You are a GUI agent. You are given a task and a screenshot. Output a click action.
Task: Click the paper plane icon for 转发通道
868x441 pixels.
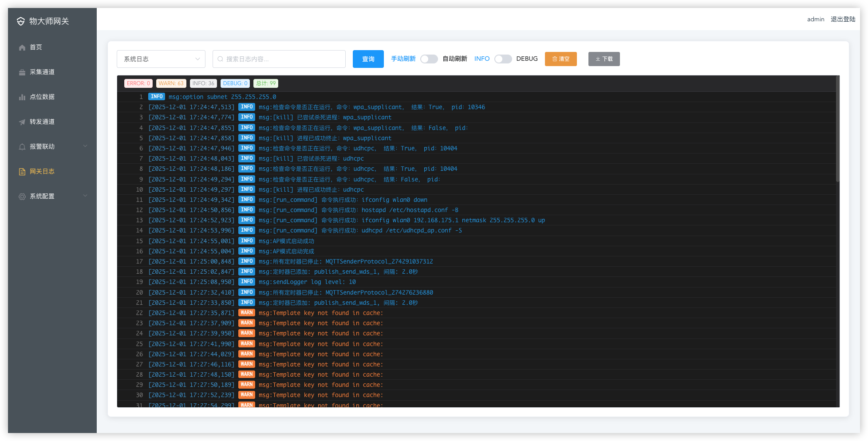[x=22, y=122]
